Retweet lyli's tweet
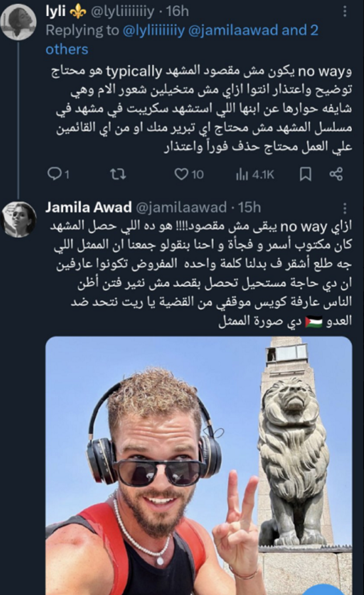Viewport: 364px width, 595px height. coord(118,174)
